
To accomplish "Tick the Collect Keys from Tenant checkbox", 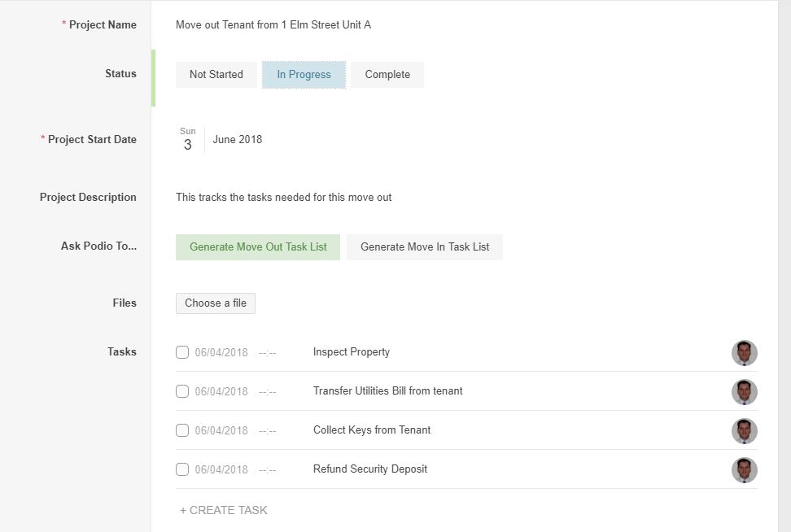I will click(182, 430).
